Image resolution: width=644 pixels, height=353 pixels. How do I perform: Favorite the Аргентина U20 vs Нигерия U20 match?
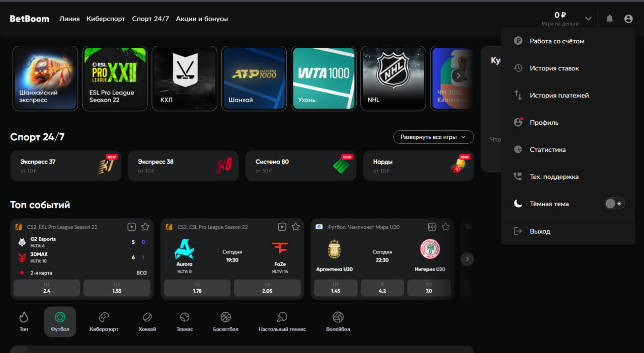click(x=446, y=227)
